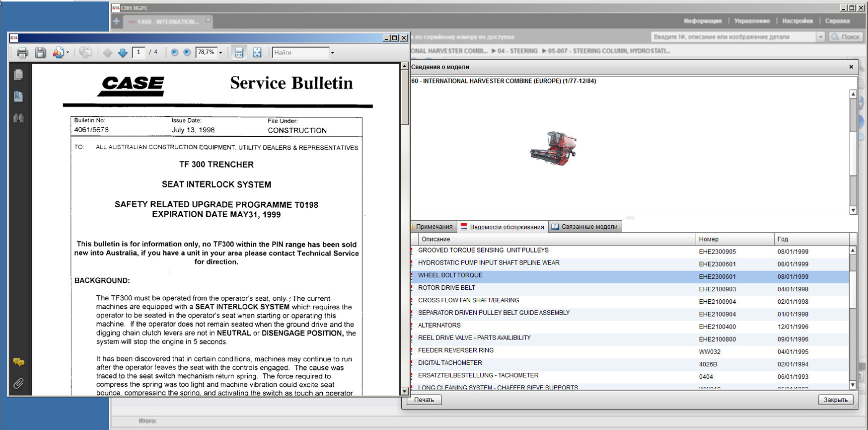
Task: Switch to the Связанные модели tab
Action: pos(585,227)
